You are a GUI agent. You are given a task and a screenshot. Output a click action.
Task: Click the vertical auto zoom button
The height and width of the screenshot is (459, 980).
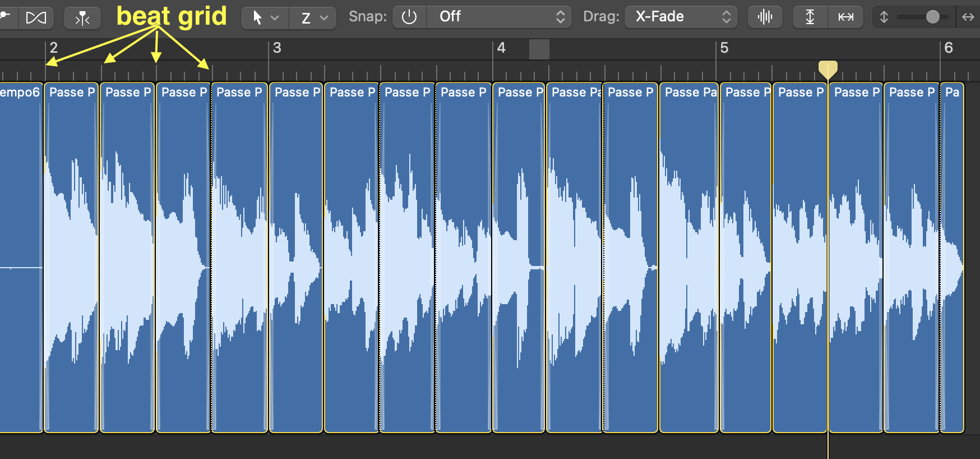(810, 17)
